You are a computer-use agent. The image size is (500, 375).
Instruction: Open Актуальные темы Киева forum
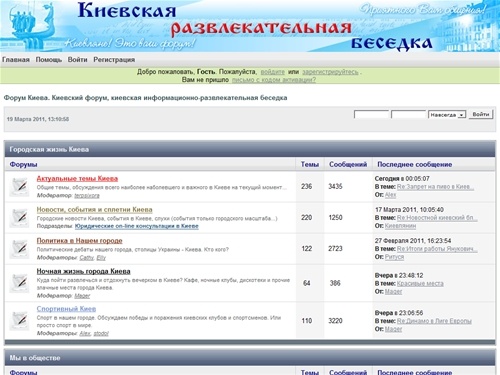tap(77, 178)
